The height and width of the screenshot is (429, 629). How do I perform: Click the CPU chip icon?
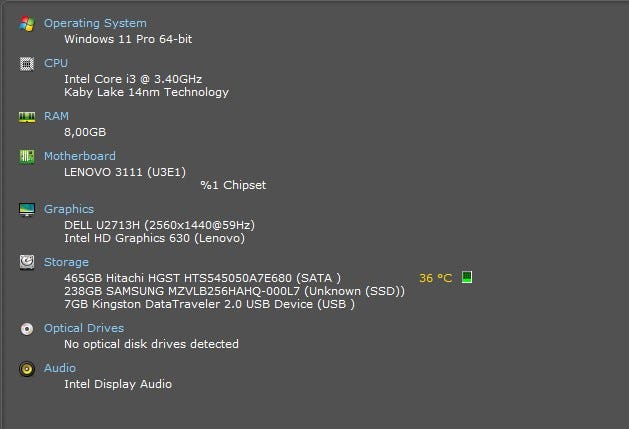coord(26,63)
